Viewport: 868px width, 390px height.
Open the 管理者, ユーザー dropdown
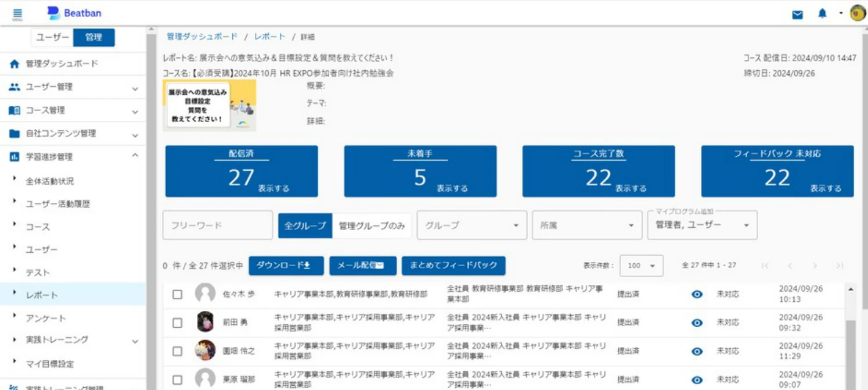(703, 225)
